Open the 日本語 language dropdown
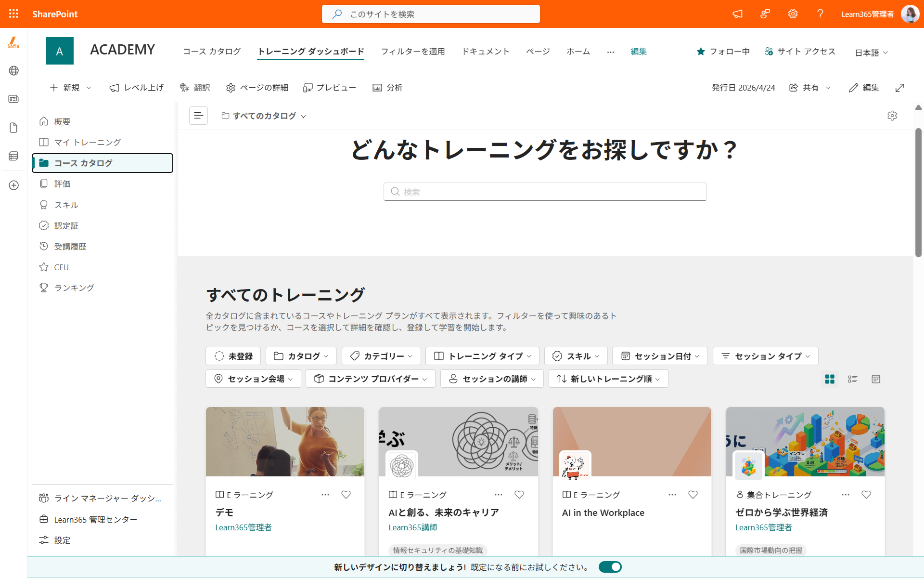Viewport: 924px width, 578px height. [872, 53]
